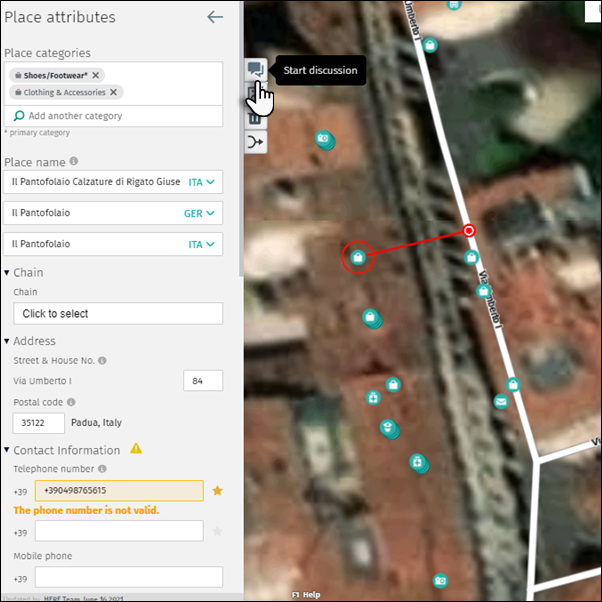Select the shop marker near the top Umberto I label
This screenshot has width=602, height=602.
(x=430, y=45)
